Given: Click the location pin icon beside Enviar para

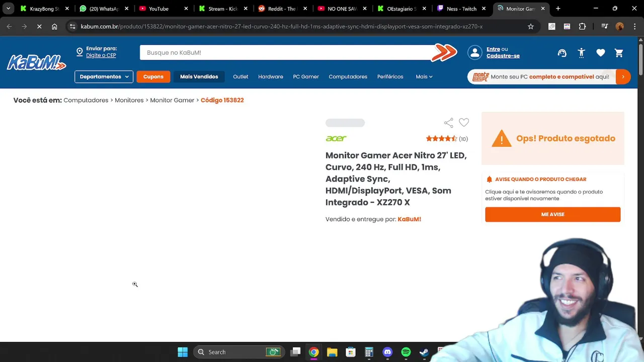Looking at the screenshot, I should 79,52.
